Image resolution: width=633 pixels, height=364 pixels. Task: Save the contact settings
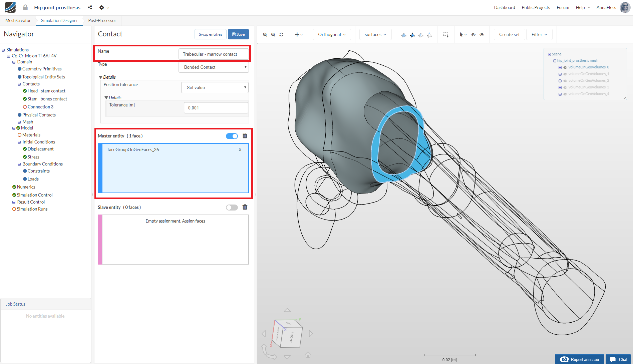(x=238, y=34)
